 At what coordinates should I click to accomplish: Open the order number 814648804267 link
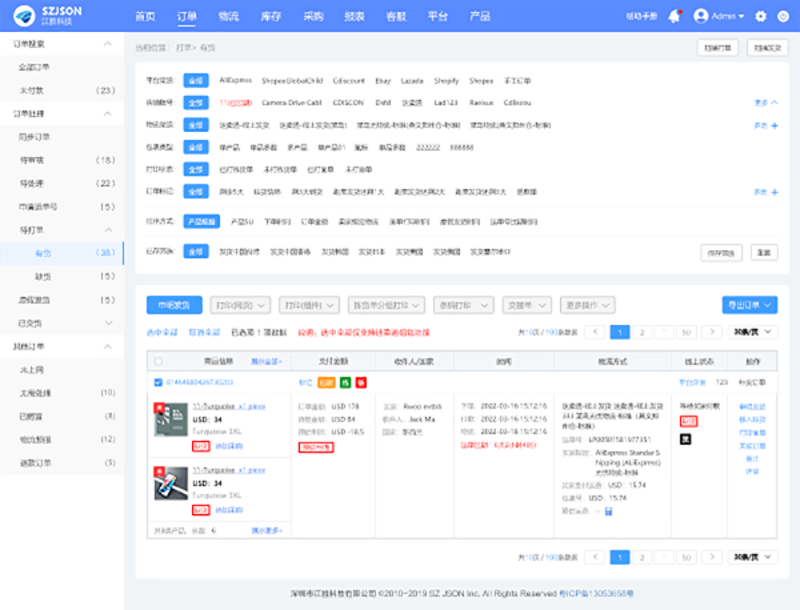click(199, 382)
